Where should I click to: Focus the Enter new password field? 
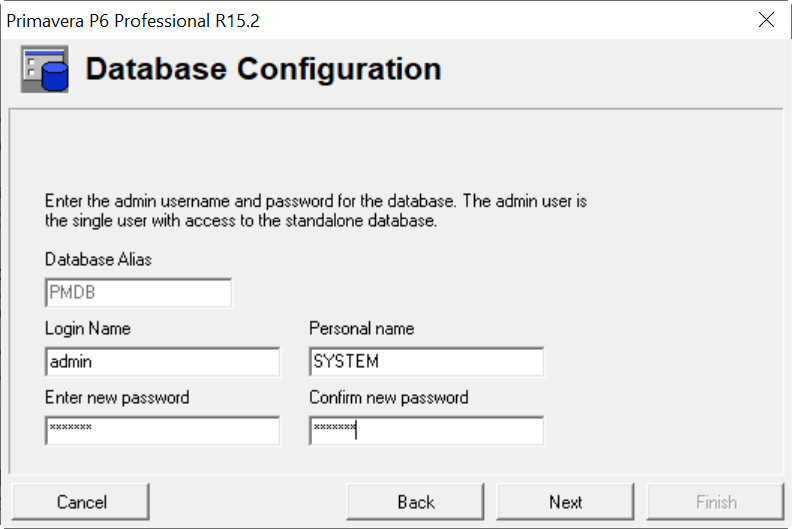(x=162, y=431)
